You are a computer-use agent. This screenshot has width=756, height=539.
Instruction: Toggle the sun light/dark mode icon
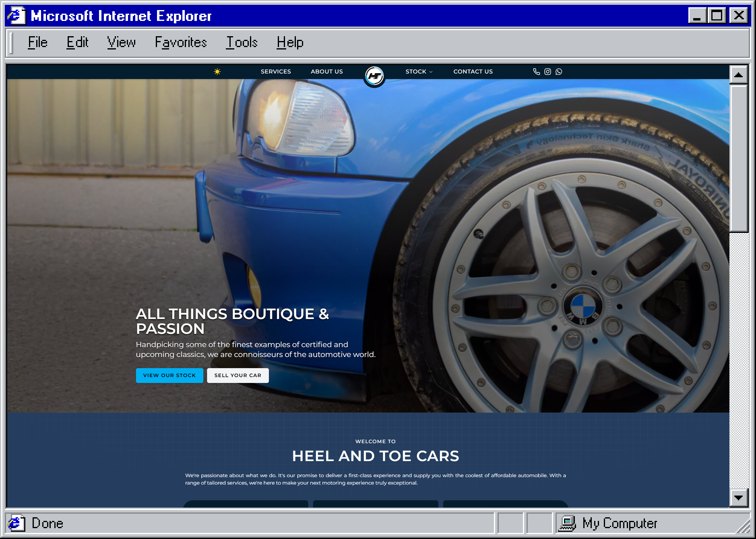217,72
